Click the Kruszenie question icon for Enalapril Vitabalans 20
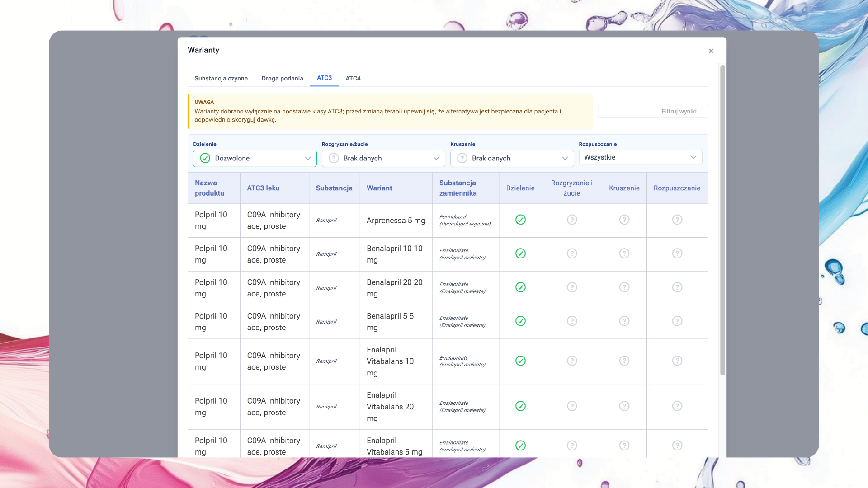The height and width of the screenshot is (488, 868). coord(624,406)
